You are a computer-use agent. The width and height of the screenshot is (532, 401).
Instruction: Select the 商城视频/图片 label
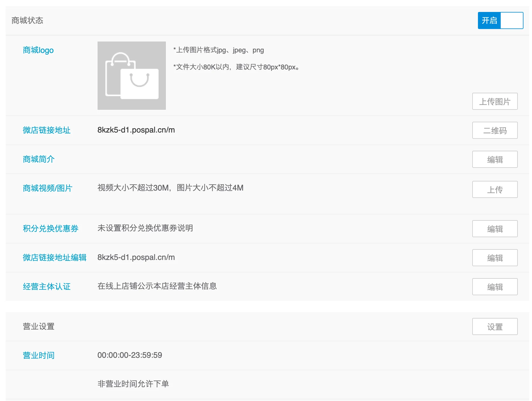48,188
